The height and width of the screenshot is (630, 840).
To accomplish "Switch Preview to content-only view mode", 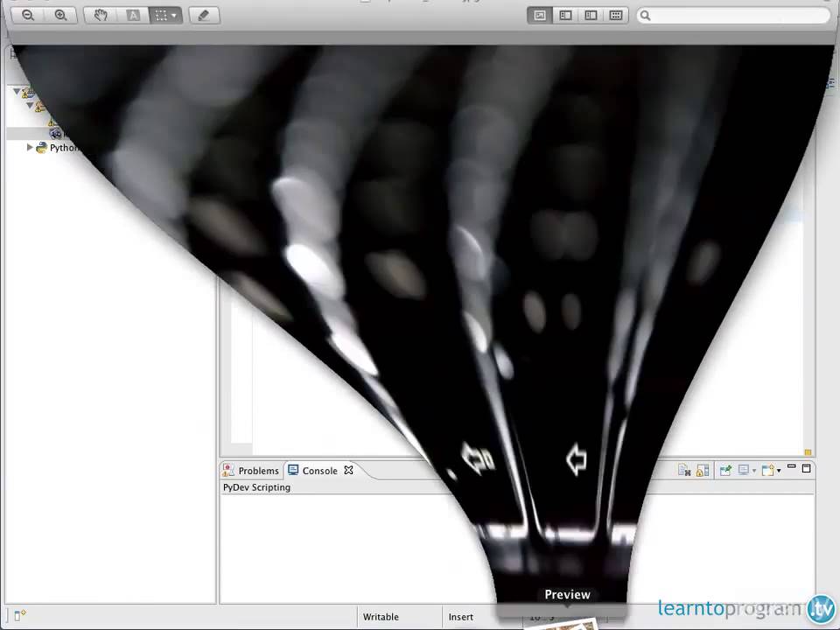I will pos(540,15).
